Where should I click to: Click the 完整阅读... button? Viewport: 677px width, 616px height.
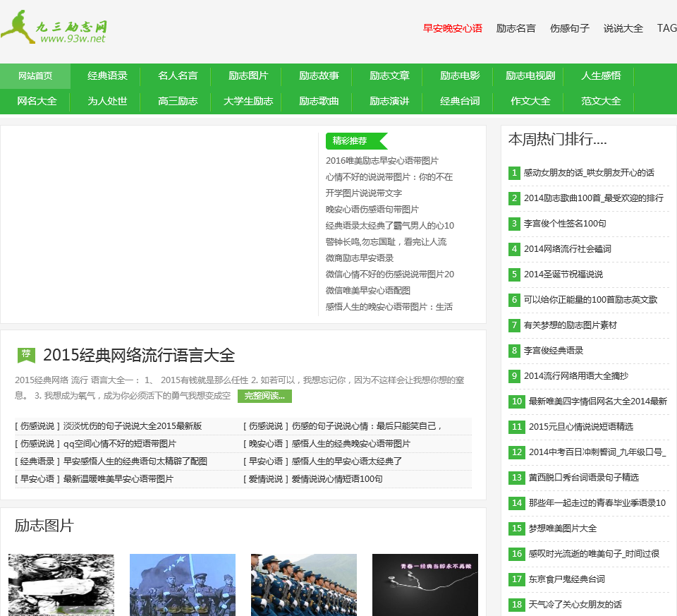point(264,396)
